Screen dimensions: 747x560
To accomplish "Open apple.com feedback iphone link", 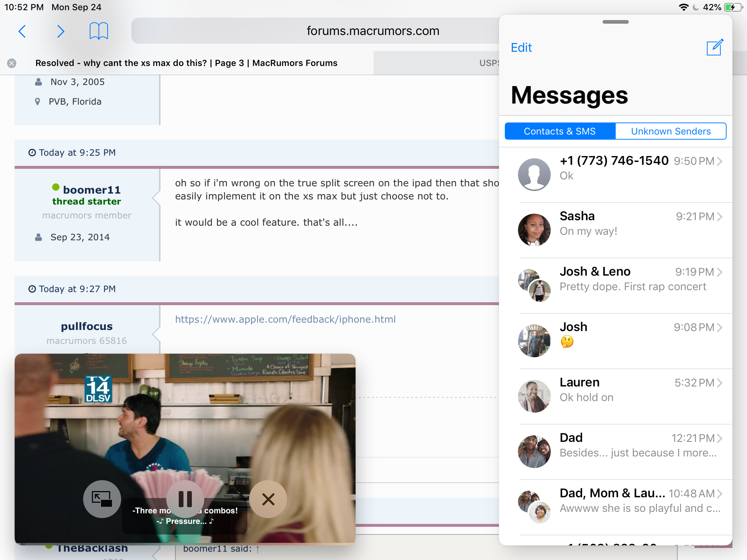I will click(x=285, y=319).
